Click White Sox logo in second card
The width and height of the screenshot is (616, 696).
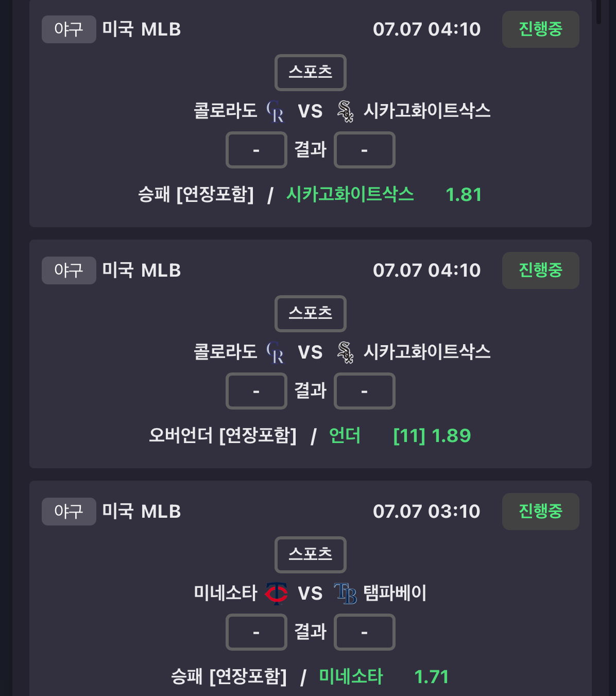pos(345,352)
